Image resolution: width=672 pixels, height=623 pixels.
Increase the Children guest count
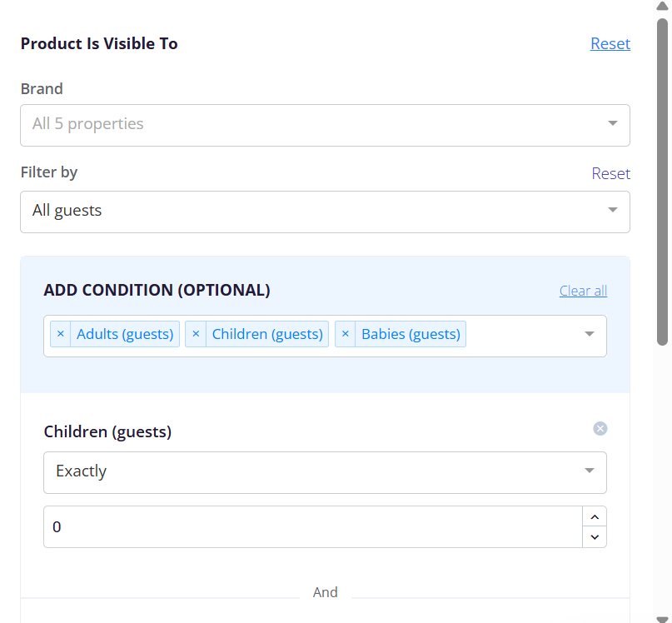click(595, 517)
